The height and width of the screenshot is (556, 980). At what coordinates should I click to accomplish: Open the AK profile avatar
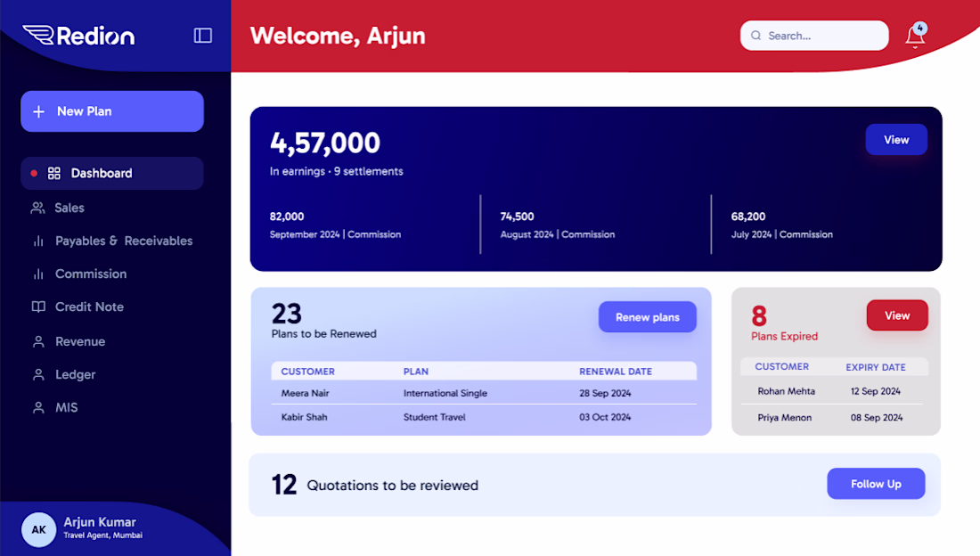pyautogui.click(x=38, y=530)
